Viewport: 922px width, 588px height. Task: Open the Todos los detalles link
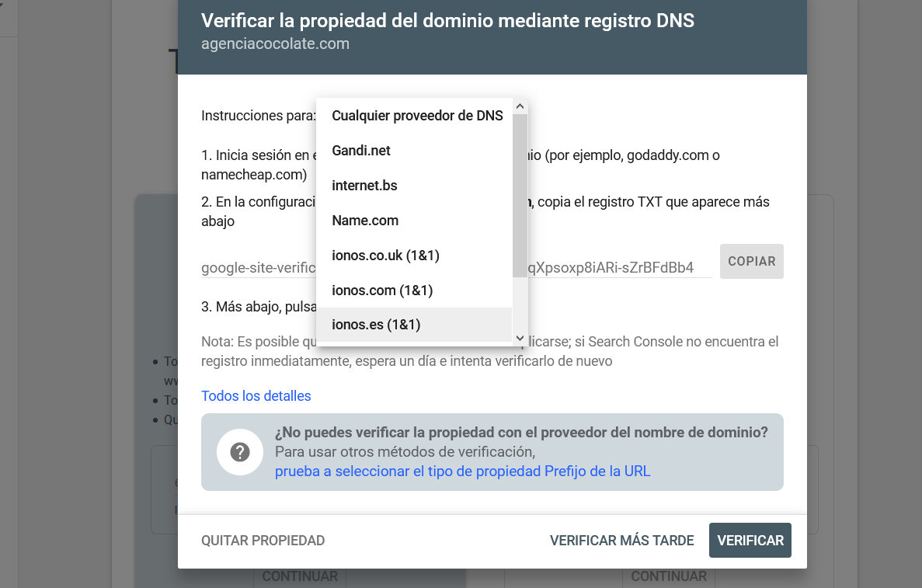coord(256,395)
